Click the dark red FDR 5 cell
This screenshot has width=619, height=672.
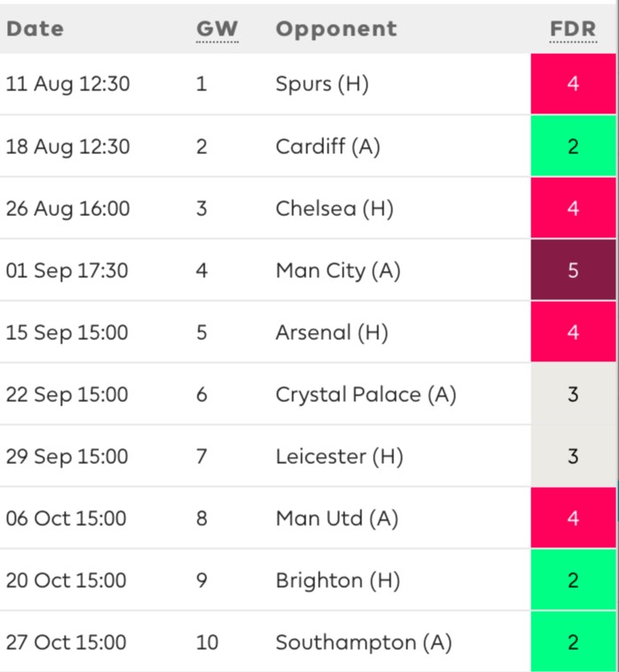coord(573,270)
